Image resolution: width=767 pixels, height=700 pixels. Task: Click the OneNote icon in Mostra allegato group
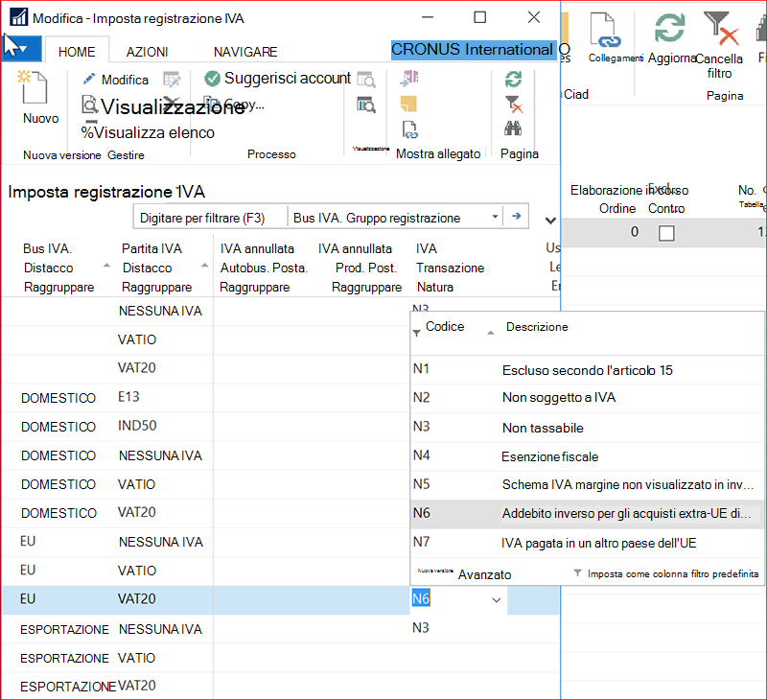pyautogui.click(x=410, y=79)
